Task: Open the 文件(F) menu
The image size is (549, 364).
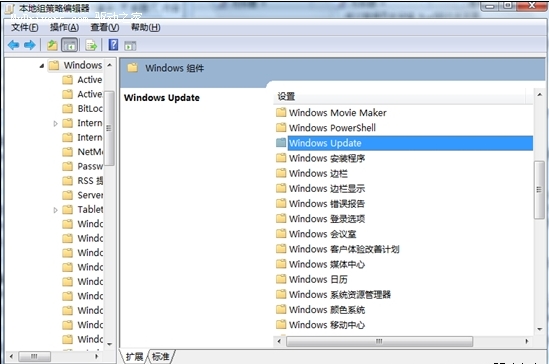Action: [25, 27]
